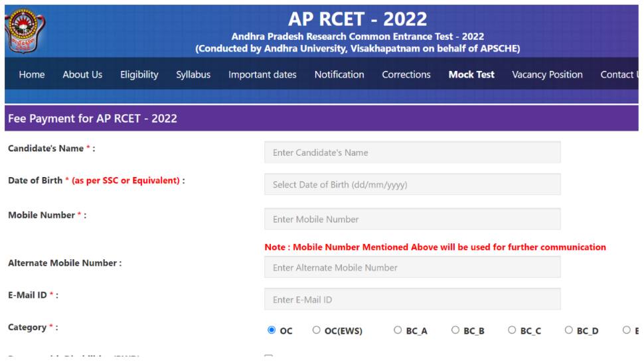The height and width of the screenshot is (362, 644).
Task: Focus the Candidate's Name field
Action: 412,152
